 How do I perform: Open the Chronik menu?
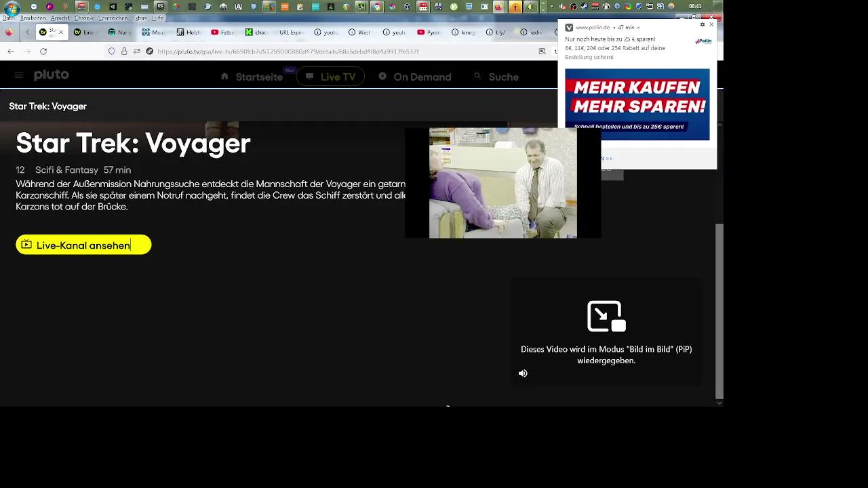84,18
